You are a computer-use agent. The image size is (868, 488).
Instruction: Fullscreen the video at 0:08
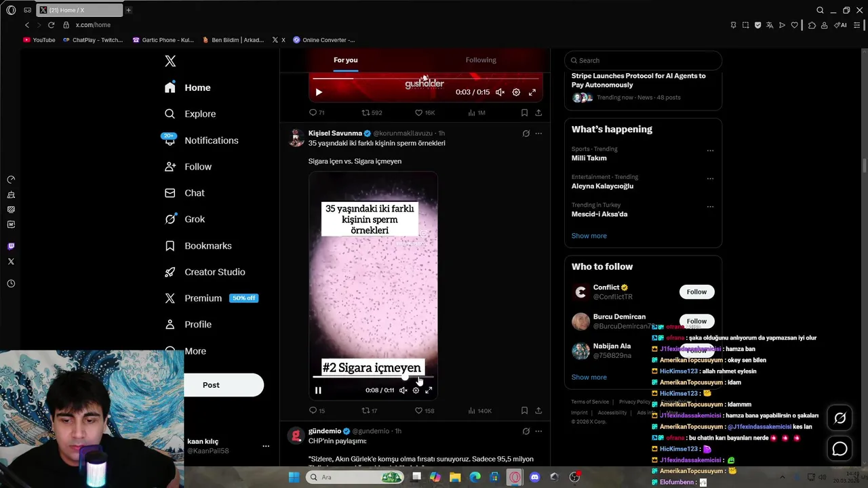[429, 390]
